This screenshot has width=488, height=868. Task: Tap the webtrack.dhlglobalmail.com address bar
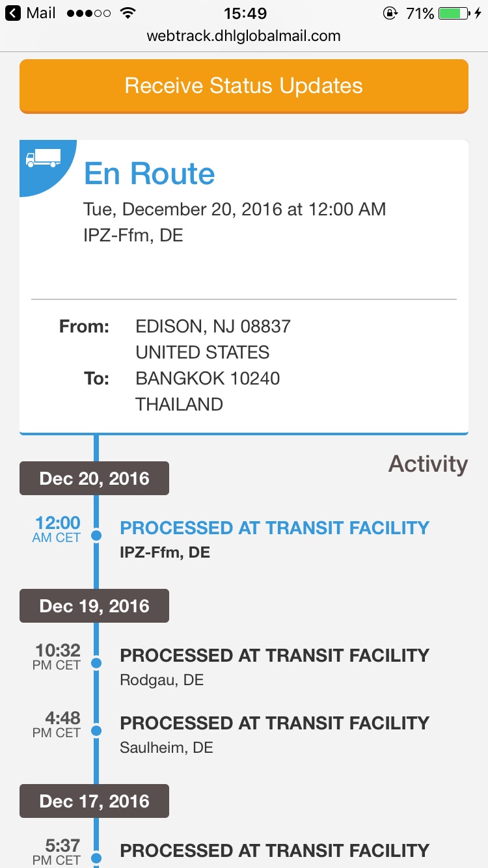244,36
